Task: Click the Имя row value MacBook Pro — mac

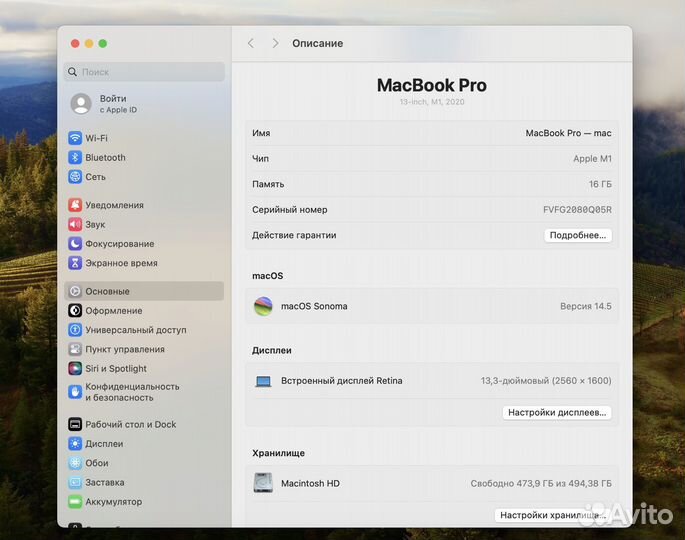Action: click(568, 133)
